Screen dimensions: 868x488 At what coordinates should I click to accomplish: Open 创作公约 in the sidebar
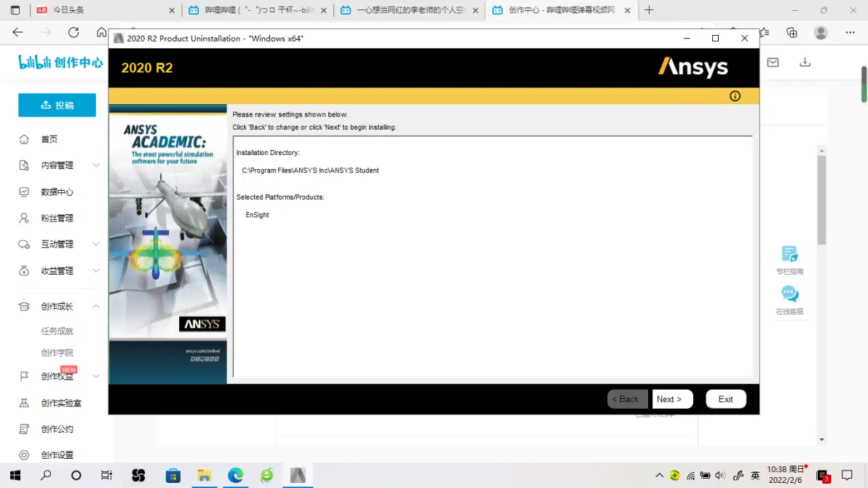[x=57, y=429]
